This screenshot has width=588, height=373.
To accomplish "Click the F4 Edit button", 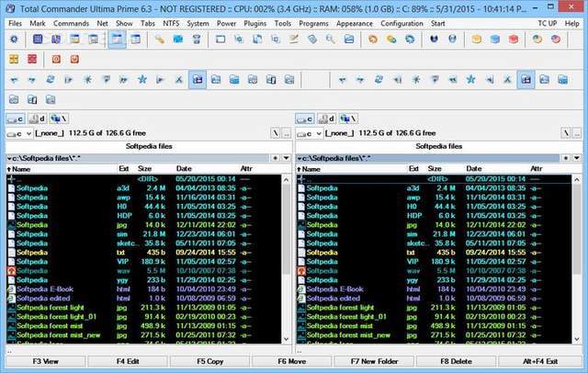I will coord(128,361).
